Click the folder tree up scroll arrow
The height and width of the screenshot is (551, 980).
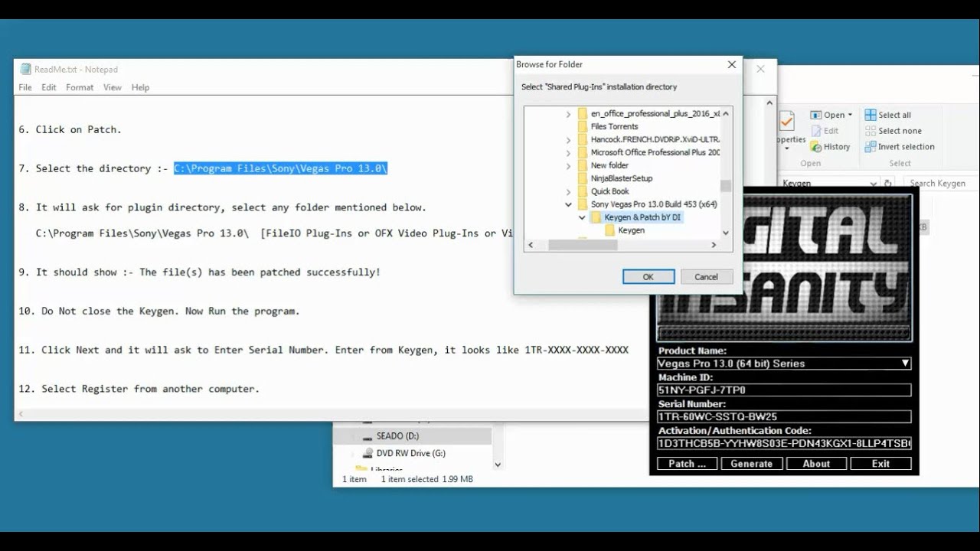click(x=726, y=113)
